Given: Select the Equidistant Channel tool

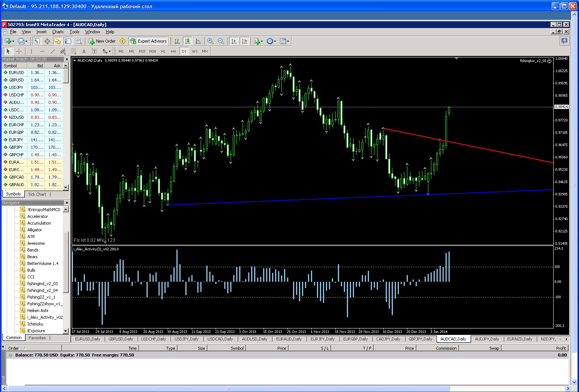Looking at the screenshot, I should 63,51.
